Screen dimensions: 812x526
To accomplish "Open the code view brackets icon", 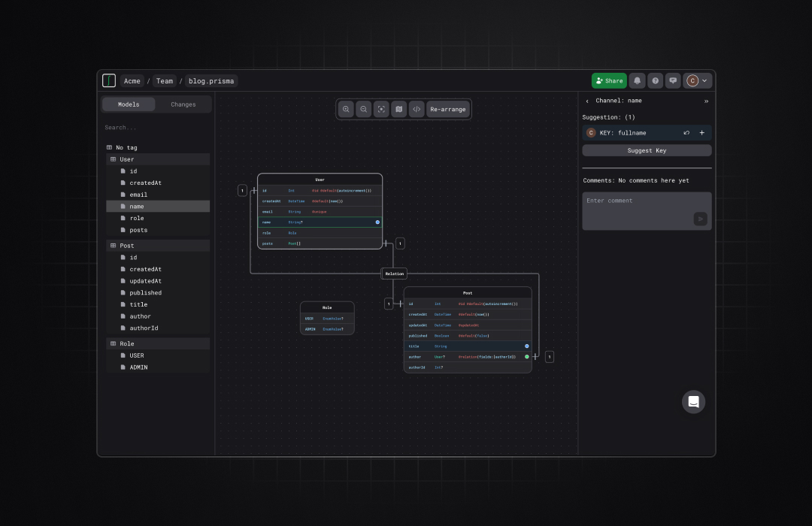I will 417,109.
